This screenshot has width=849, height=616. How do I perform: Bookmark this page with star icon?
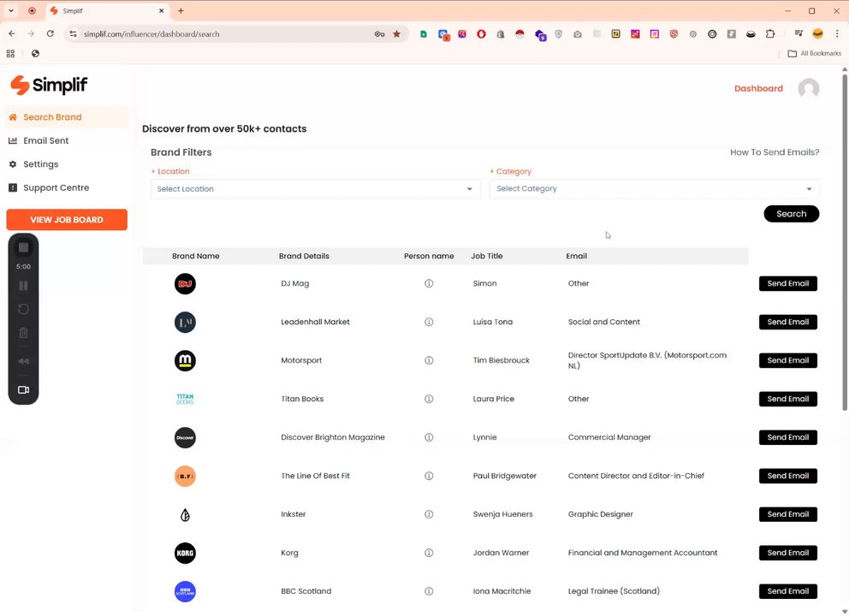(396, 33)
